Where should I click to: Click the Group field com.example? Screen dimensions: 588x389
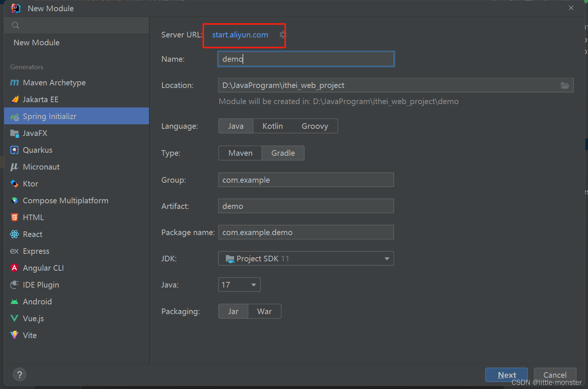click(x=306, y=180)
